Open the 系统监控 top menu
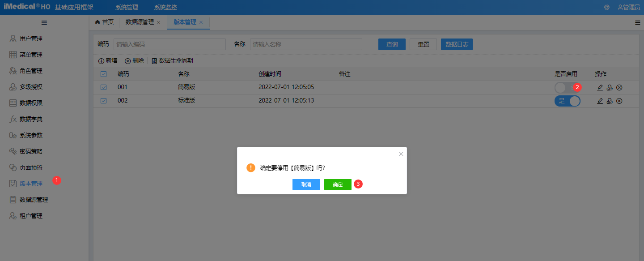Viewport: 644px width, 261px height. pos(165,7)
